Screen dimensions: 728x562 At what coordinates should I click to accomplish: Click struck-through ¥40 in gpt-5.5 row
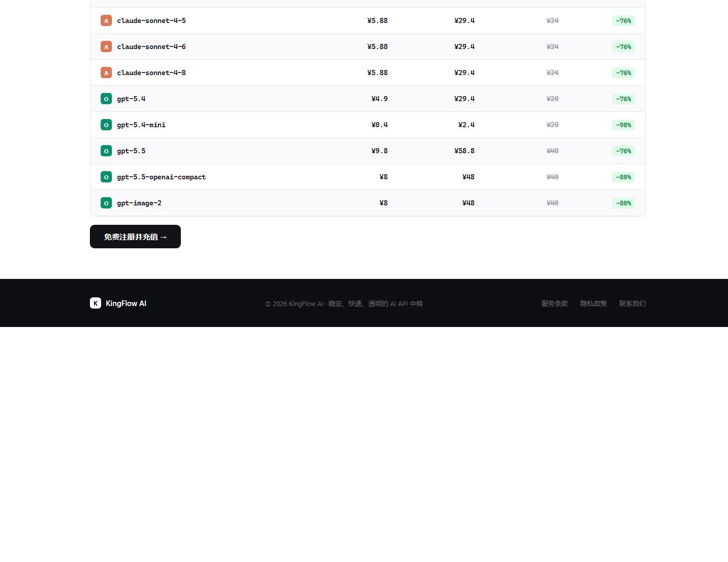(x=552, y=151)
